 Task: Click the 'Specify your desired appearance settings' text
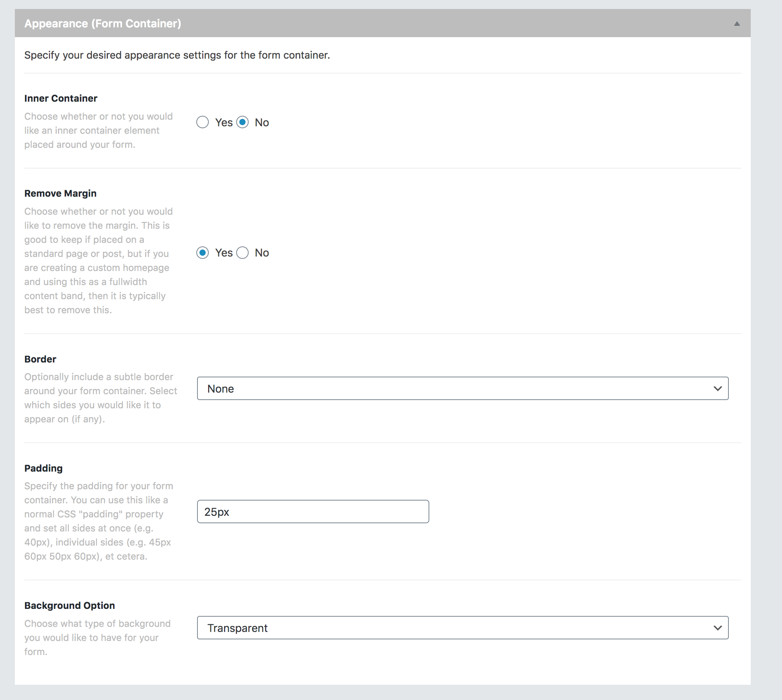(177, 55)
